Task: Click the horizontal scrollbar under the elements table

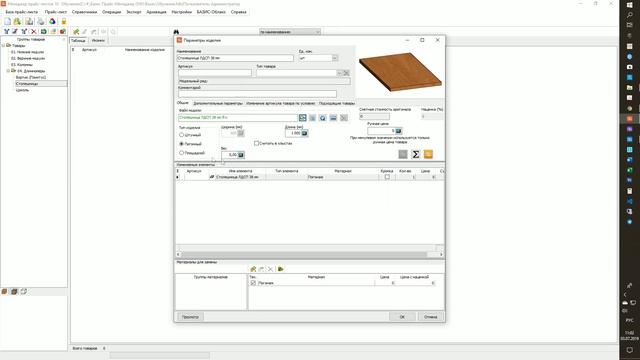Action: pyautogui.click(x=310, y=254)
